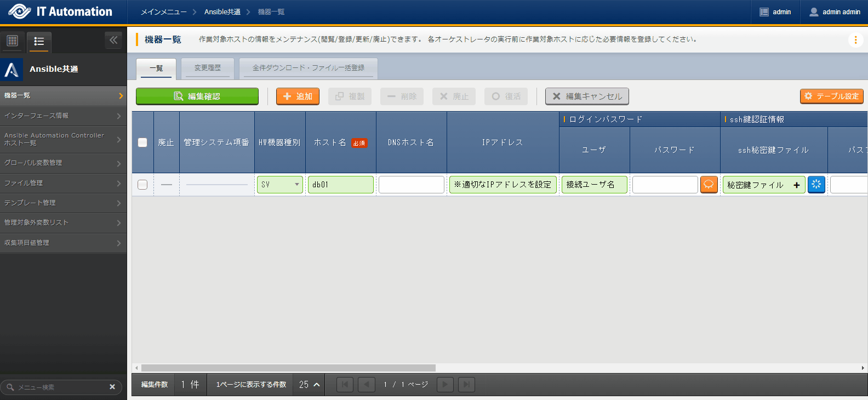The height and width of the screenshot is (400, 868).
Task: Open the admin admin user menu
Action: [835, 12]
